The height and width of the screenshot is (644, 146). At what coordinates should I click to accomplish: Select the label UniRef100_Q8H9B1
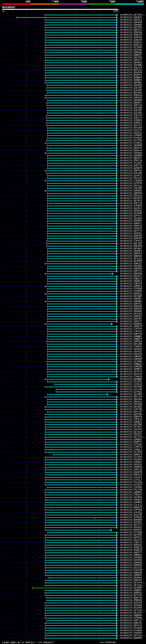point(131,82)
